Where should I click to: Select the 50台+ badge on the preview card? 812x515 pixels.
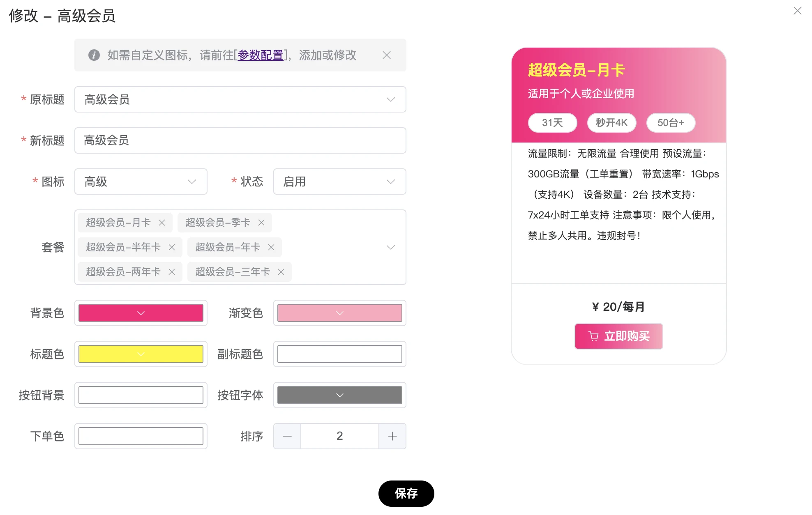tap(670, 122)
